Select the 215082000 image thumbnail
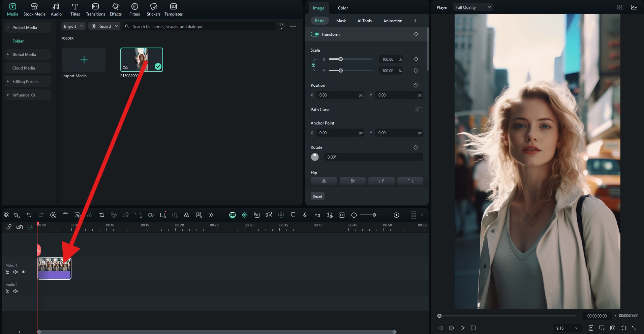644x334 pixels. coord(142,60)
